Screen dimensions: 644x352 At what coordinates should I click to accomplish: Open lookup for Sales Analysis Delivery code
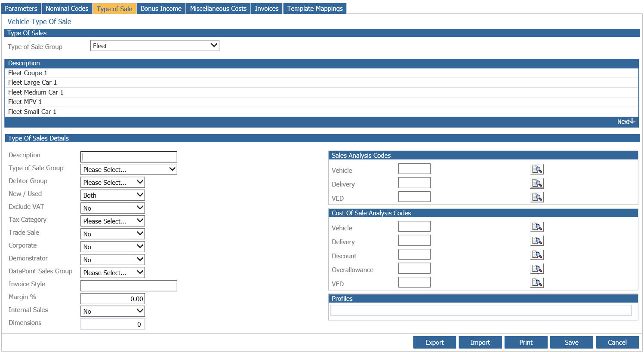tap(537, 184)
